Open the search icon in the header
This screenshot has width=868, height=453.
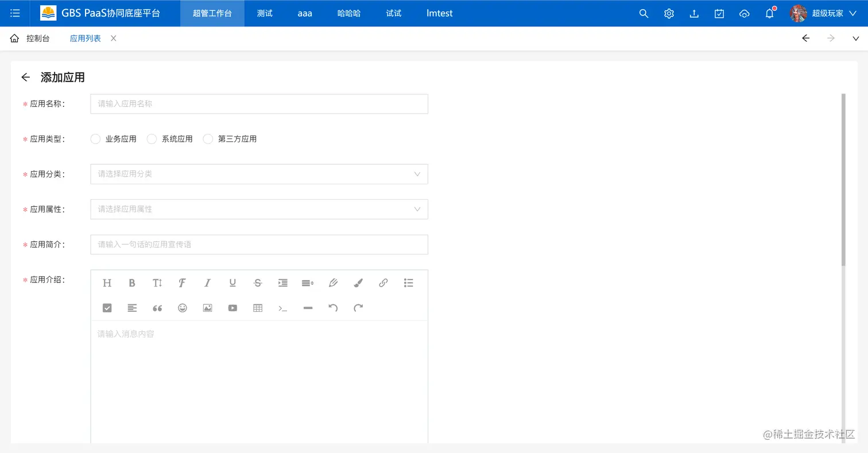(644, 14)
